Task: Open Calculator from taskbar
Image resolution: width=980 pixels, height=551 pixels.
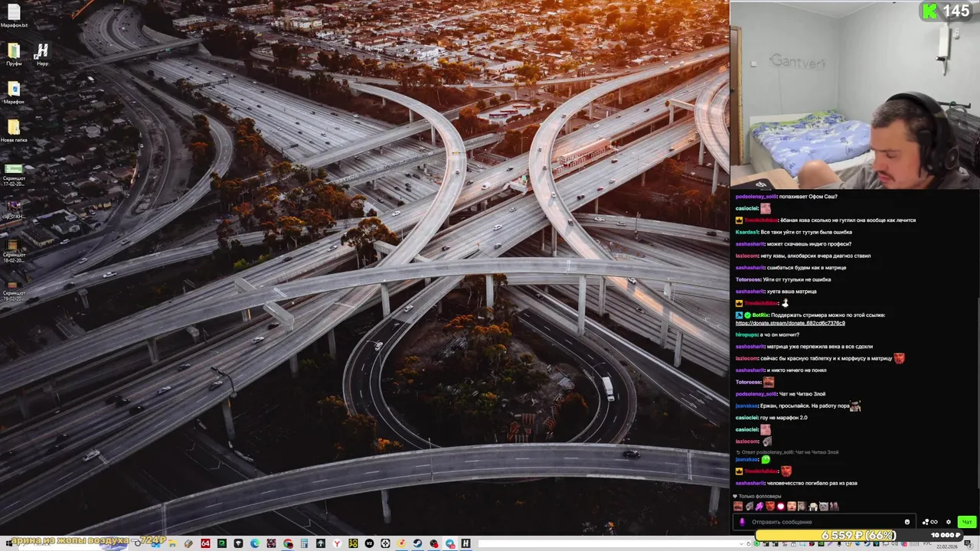Action: (x=304, y=543)
